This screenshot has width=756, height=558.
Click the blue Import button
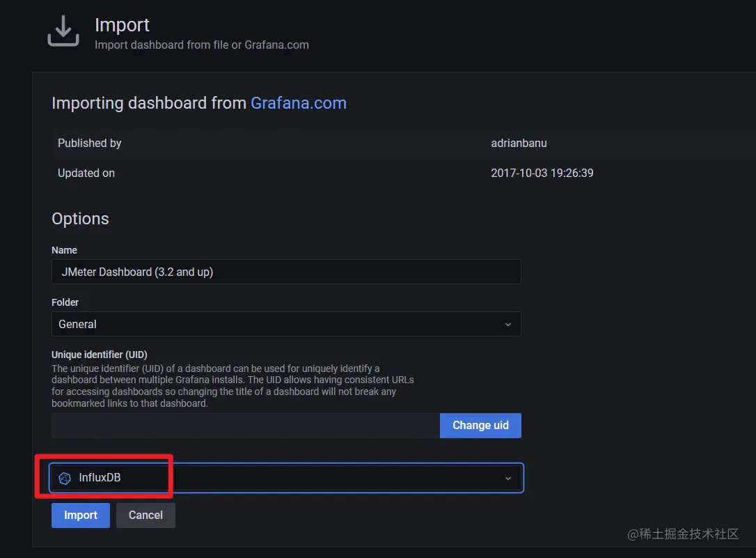pos(81,515)
